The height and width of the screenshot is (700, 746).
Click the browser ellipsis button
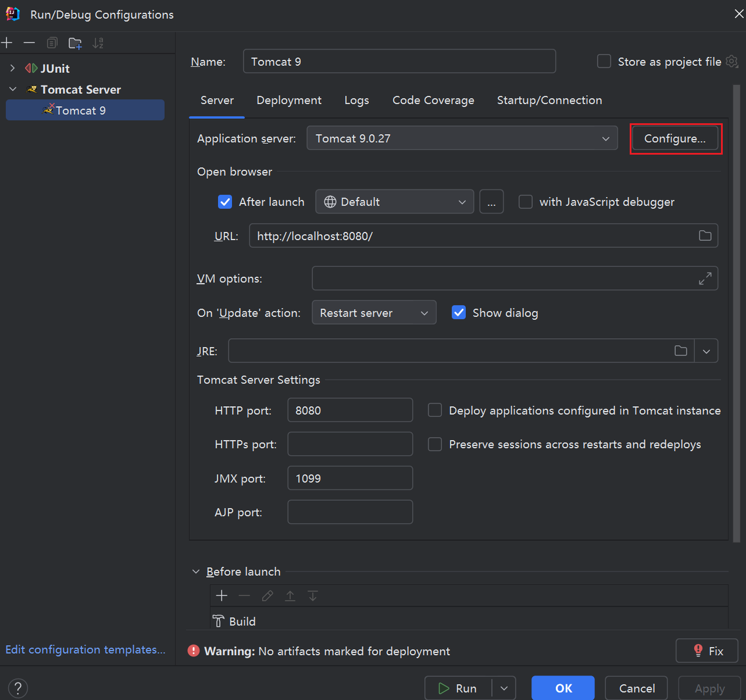coord(491,202)
